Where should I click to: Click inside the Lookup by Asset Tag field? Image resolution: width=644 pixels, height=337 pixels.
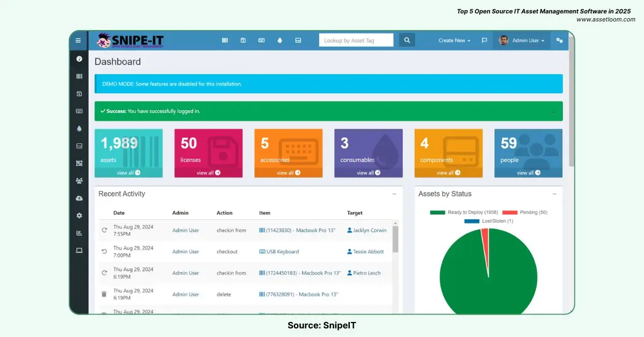[x=356, y=40]
